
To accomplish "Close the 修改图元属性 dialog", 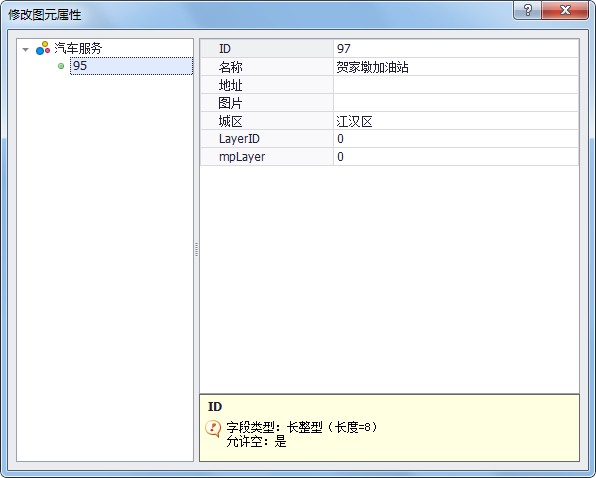I will point(565,10).
